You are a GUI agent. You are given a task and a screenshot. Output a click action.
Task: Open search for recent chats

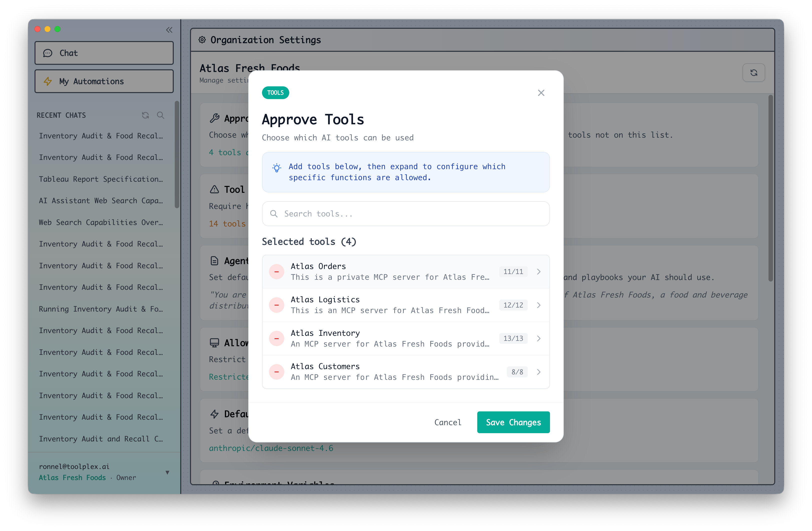point(160,115)
